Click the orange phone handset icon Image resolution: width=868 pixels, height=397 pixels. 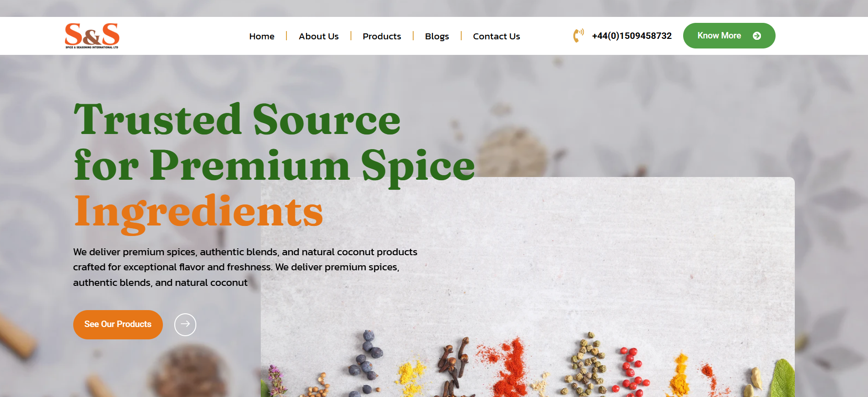[x=578, y=36]
